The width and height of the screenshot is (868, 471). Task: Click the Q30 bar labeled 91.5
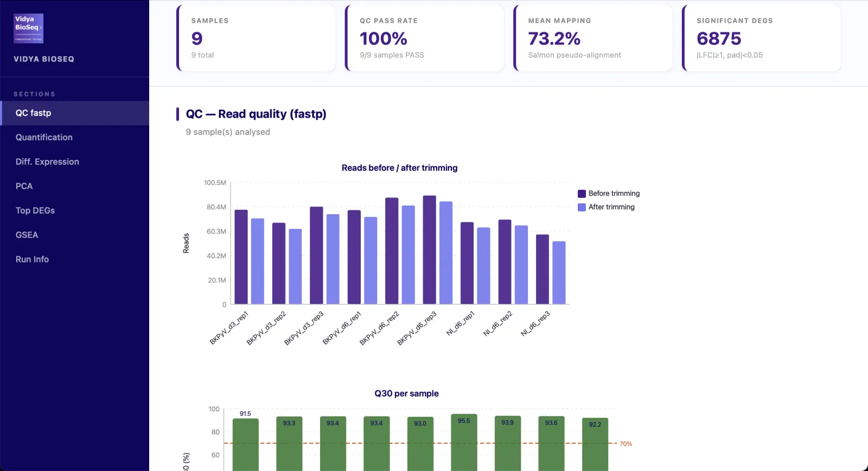point(246,444)
